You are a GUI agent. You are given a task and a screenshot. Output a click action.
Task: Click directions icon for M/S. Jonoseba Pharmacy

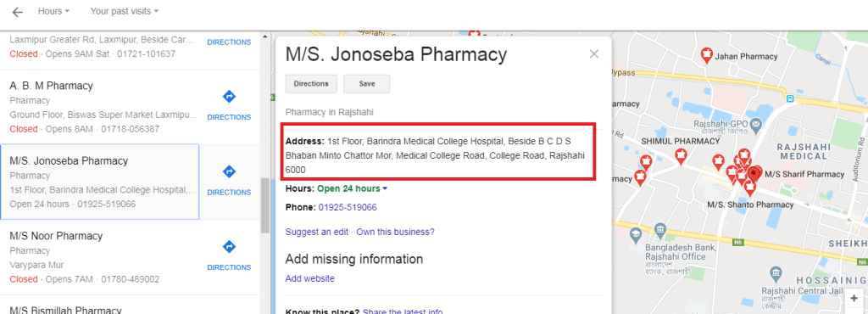[229, 171]
